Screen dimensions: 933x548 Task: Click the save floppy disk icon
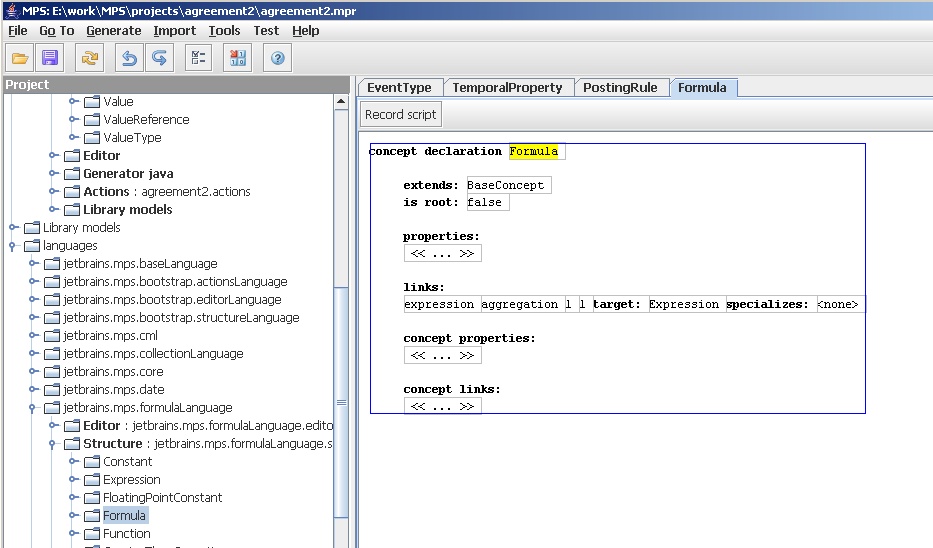(x=50, y=59)
